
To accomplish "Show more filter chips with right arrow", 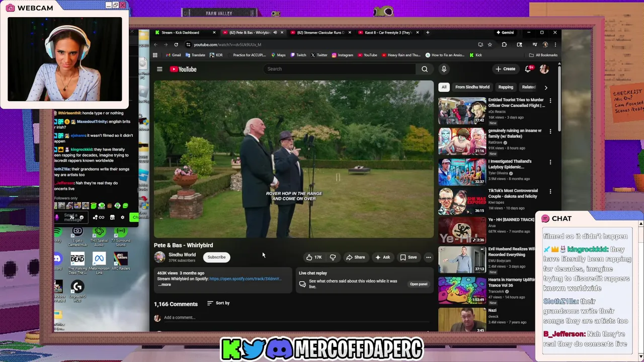I will point(546,87).
